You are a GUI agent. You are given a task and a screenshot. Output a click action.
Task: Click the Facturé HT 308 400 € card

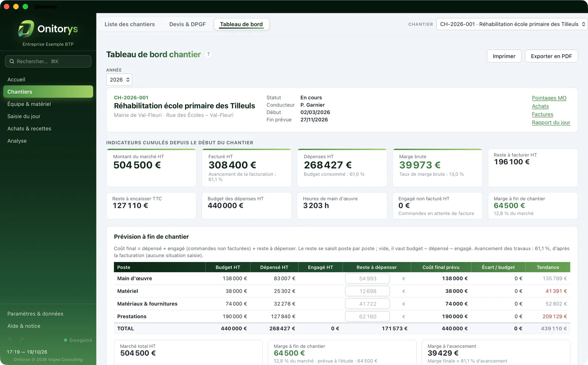click(247, 168)
